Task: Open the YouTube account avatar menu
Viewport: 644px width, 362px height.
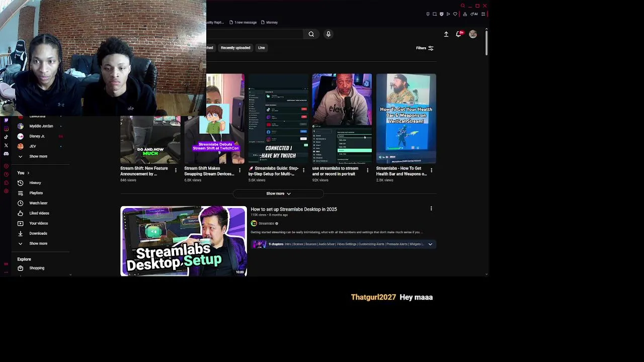Action: coord(473,34)
